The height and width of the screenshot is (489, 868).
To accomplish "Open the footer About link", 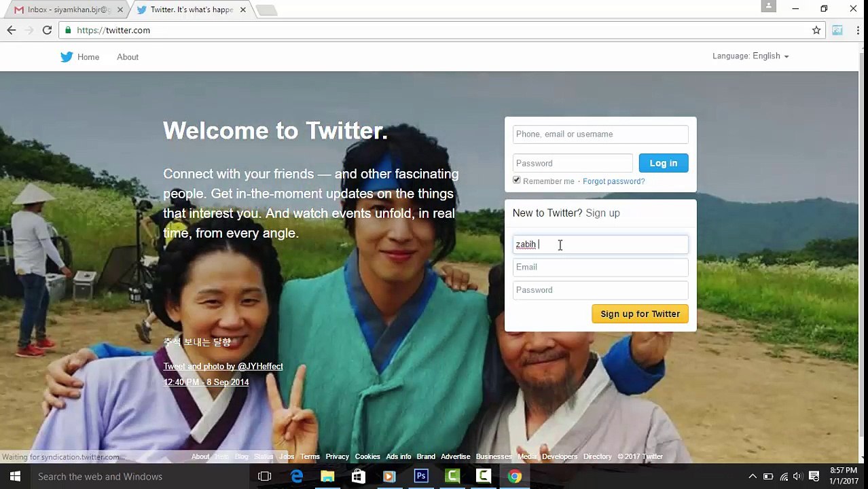I will tap(200, 456).
